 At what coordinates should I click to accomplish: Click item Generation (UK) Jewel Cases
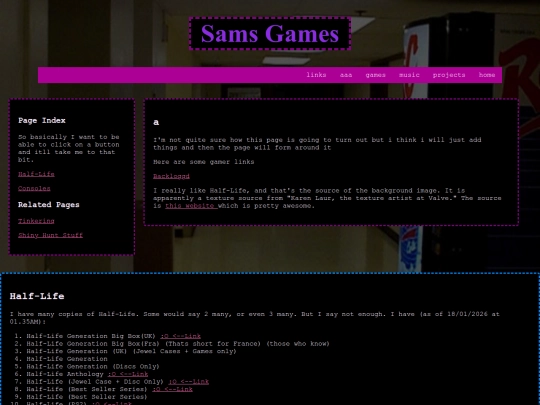131,351
